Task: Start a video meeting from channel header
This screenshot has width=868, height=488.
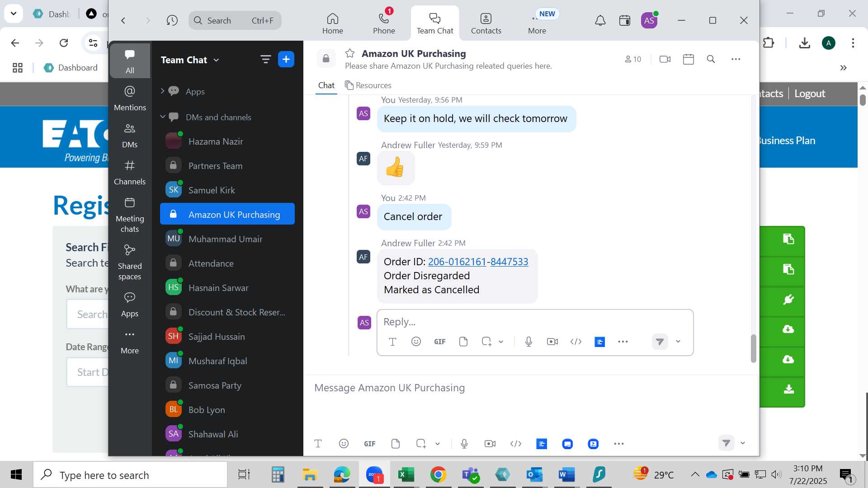Action: click(x=665, y=59)
